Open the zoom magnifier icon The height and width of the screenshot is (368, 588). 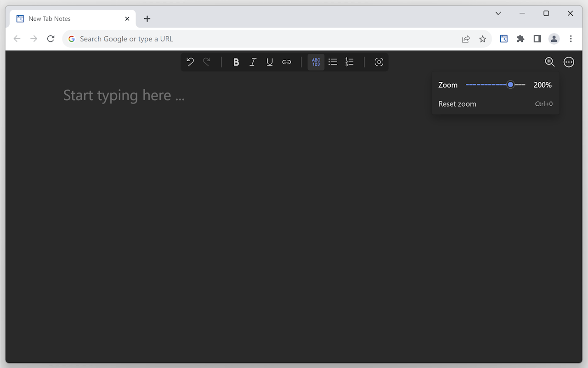[x=549, y=62]
